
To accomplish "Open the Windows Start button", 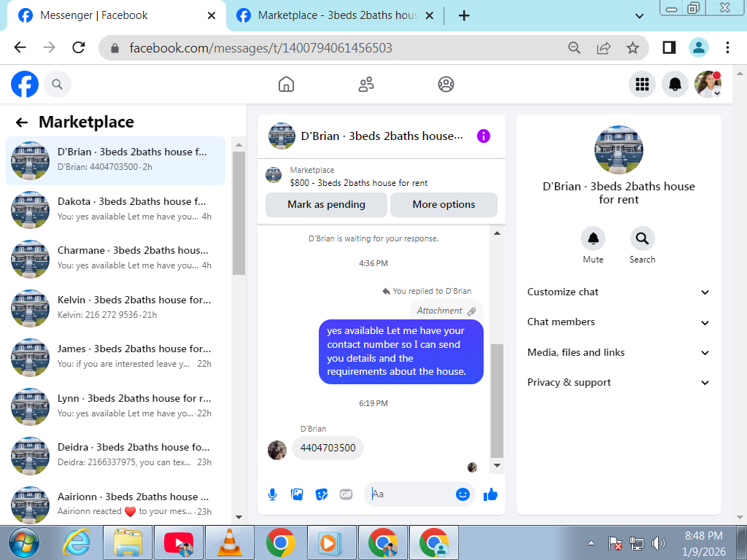I will [23, 542].
